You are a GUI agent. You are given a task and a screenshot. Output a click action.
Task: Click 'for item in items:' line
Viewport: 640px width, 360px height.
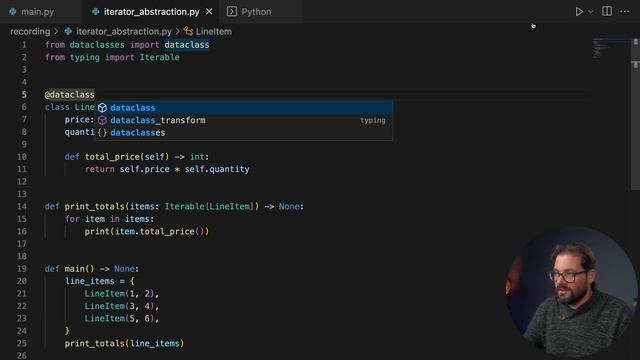coord(109,219)
